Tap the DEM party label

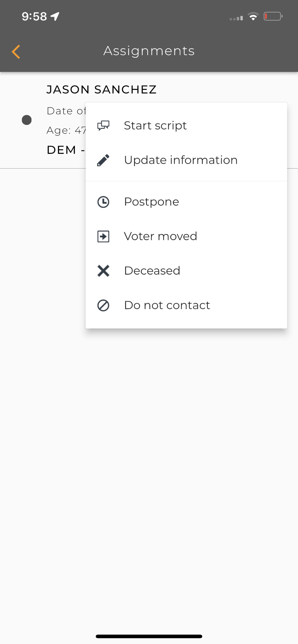[62, 150]
